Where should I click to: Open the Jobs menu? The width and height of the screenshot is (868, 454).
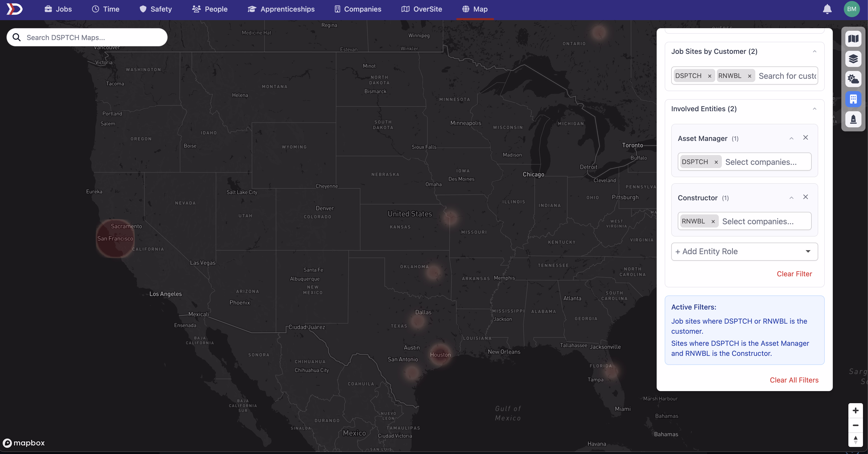click(58, 9)
